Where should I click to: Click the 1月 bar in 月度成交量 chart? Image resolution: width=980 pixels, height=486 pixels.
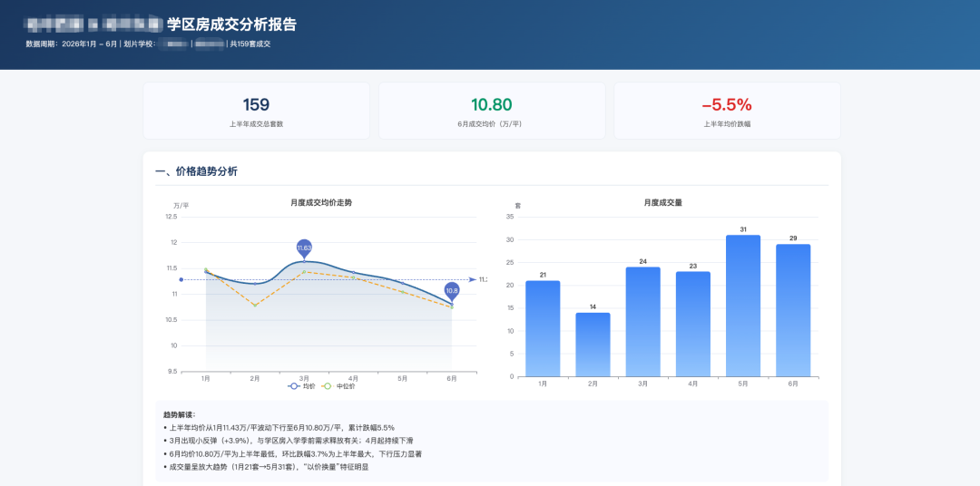[x=543, y=328]
